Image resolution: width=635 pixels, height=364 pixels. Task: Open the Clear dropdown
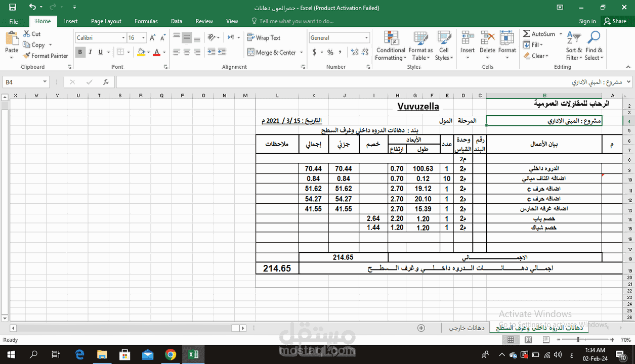click(536, 56)
